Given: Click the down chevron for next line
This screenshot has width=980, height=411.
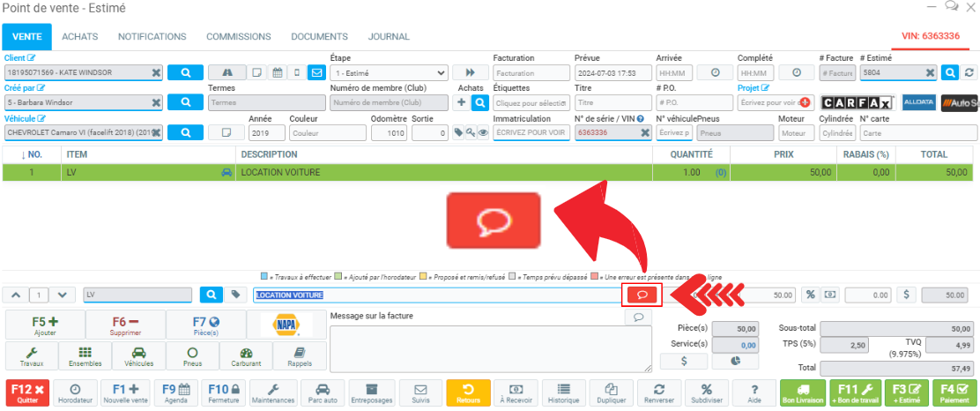Looking at the screenshot, I should (61, 295).
